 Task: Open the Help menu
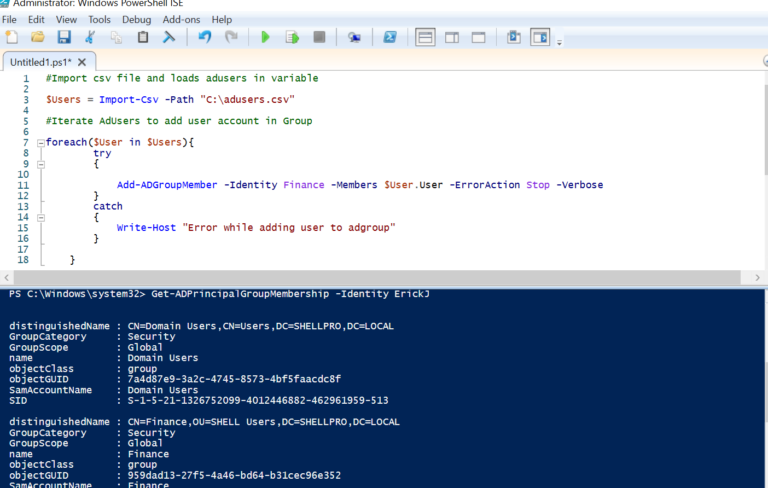point(222,20)
